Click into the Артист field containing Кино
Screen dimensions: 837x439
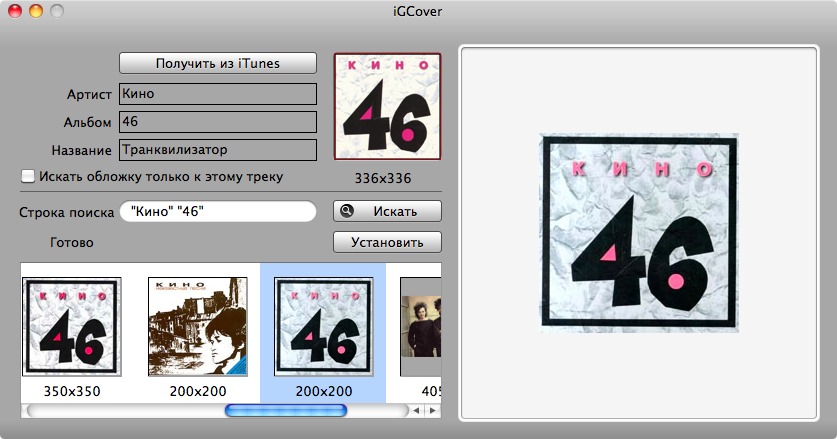coord(218,94)
